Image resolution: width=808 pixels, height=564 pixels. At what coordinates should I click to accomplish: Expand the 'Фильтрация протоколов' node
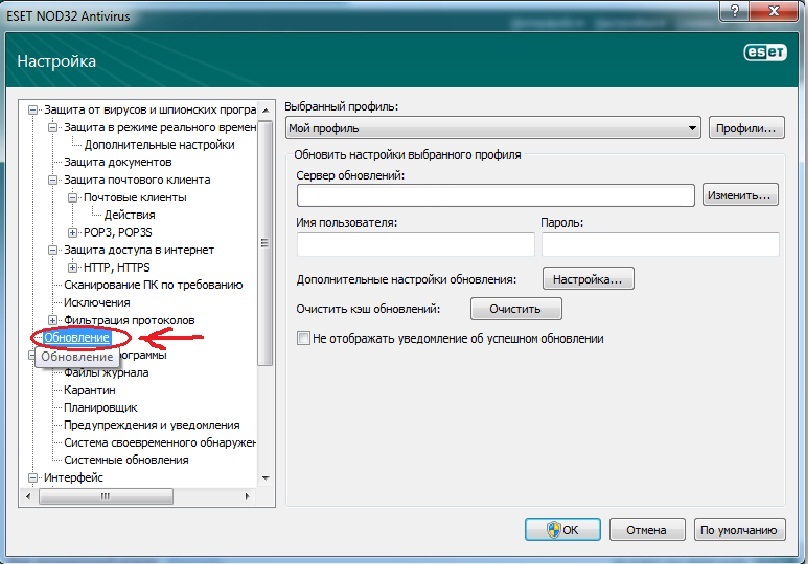[53, 320]
